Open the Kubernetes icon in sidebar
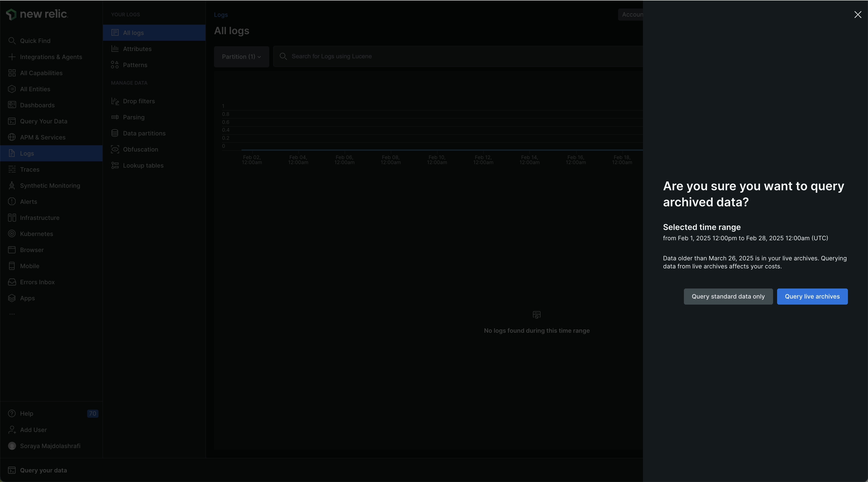 tap(12, 234)
